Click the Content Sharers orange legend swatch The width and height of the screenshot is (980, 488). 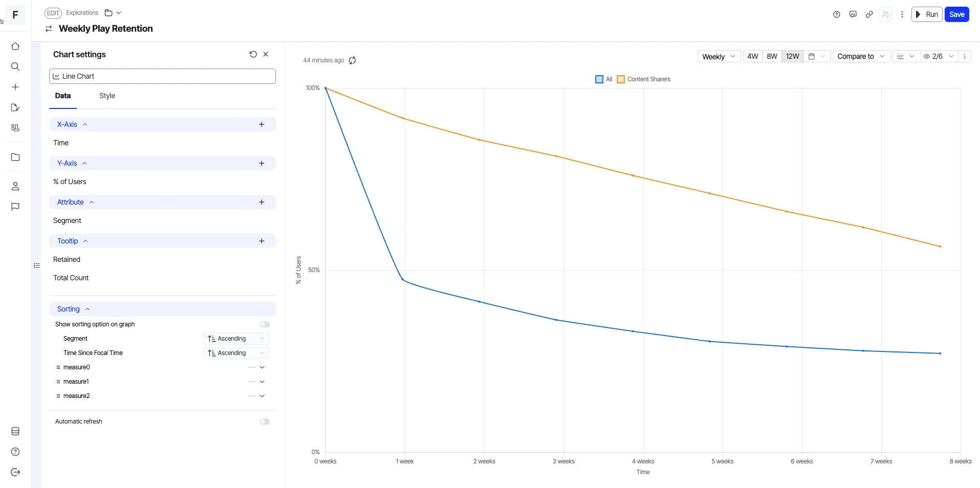(x=621, y=79)
